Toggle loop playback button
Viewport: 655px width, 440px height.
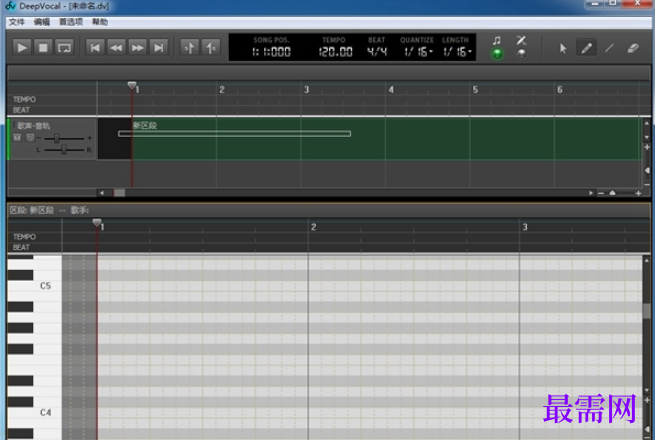64,48
